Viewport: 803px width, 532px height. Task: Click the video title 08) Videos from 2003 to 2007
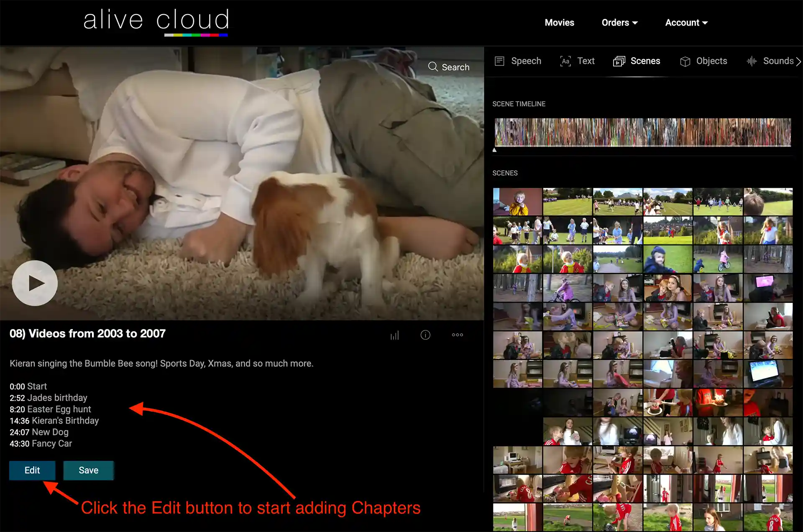click(x=87, y=334)
